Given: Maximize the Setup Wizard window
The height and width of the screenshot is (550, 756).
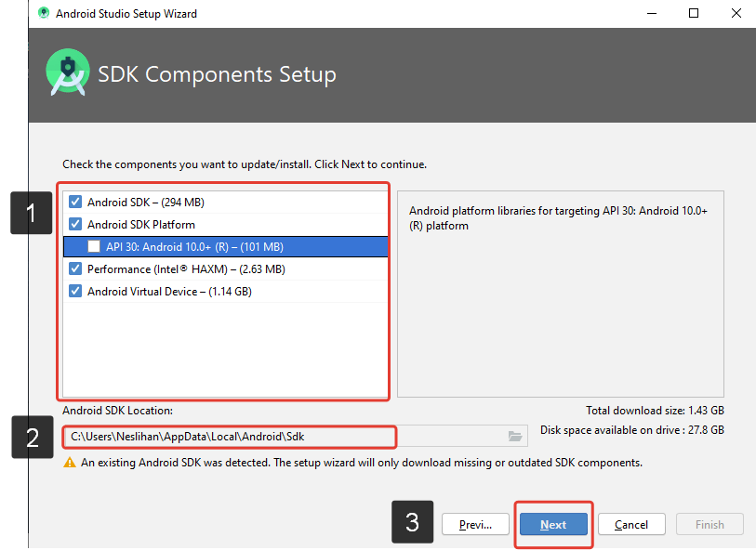Looking at the screenshot, I should click(694, 14).
